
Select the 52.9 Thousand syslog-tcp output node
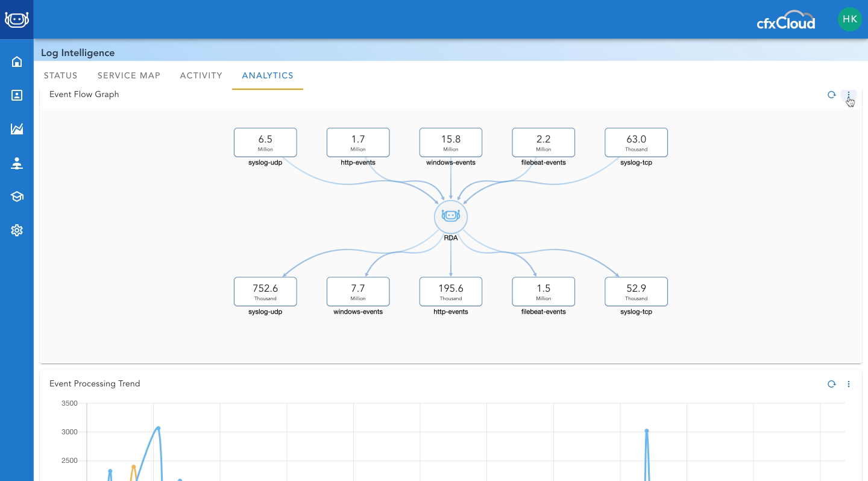click(637, 292)
